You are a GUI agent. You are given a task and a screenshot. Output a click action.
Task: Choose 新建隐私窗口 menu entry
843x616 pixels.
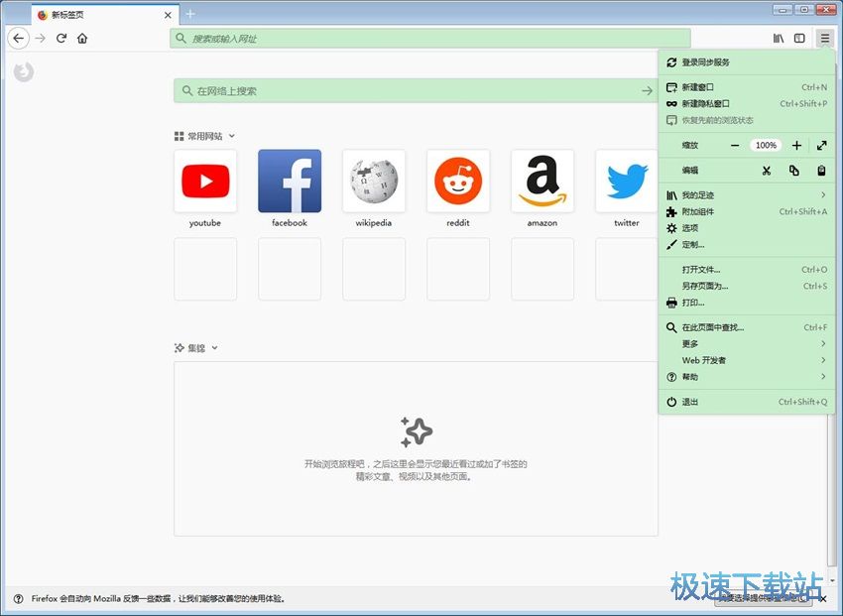click(747, 104)
